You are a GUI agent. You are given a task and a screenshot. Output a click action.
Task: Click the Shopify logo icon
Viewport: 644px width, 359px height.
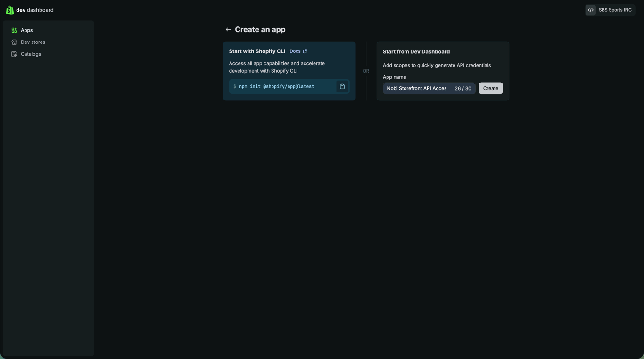pyautogui.click(x=9, y=10)
